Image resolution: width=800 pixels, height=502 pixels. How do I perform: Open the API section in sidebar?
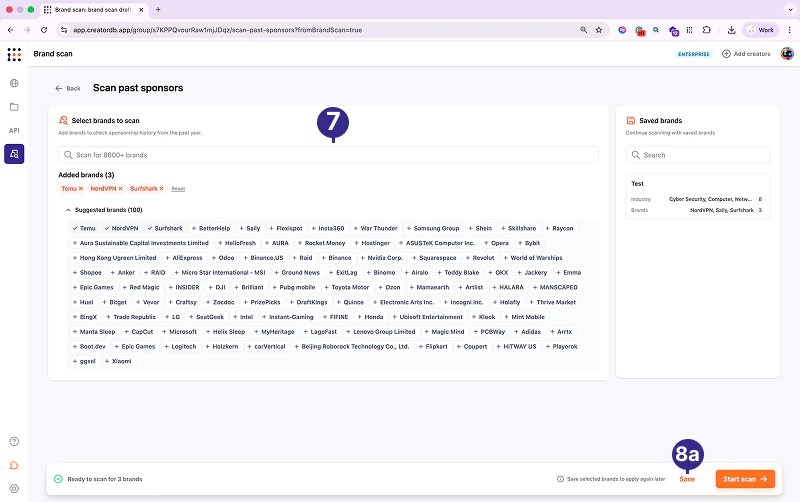pyautogui.click(x=14, y=131)
